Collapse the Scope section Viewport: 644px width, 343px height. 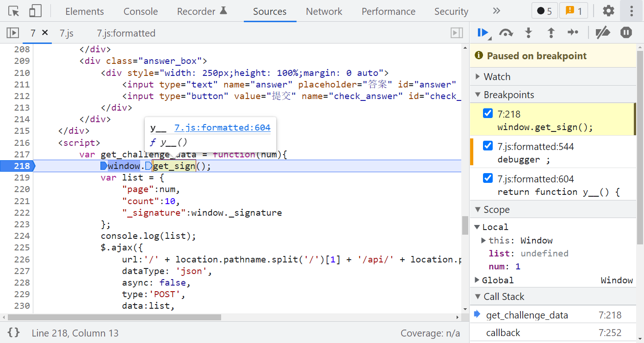point(553,210)
